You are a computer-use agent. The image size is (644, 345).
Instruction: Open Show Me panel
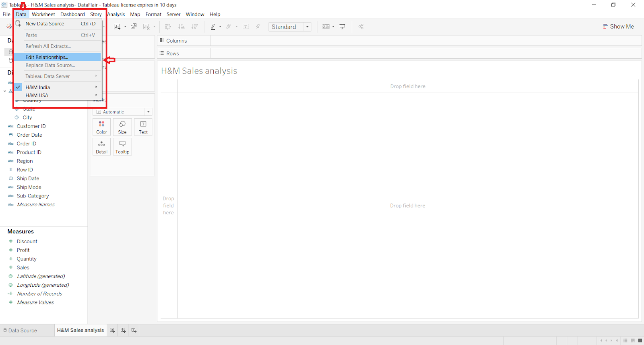(619, 27)
